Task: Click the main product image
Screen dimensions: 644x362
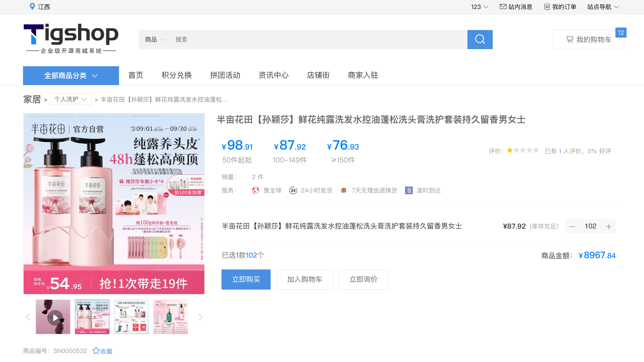Action: tap(114, 204)
